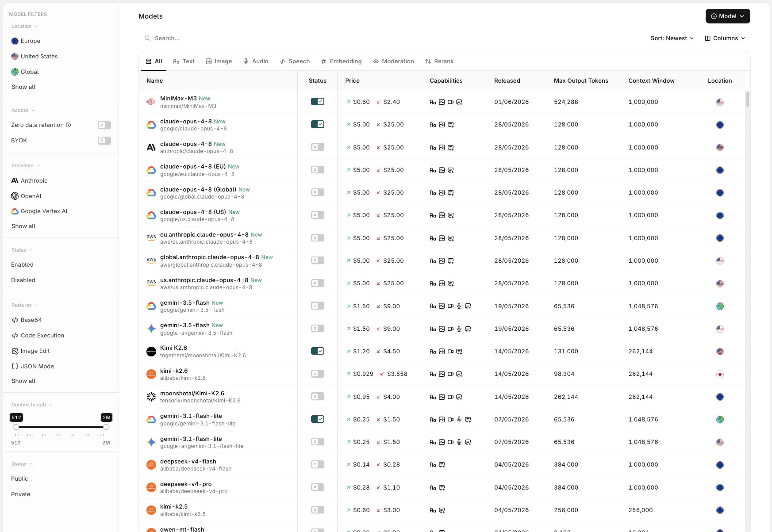The height and width of the screenshot is (532, 772).
Task: Filter by Code Execution feature
Action: pos(38,336)
